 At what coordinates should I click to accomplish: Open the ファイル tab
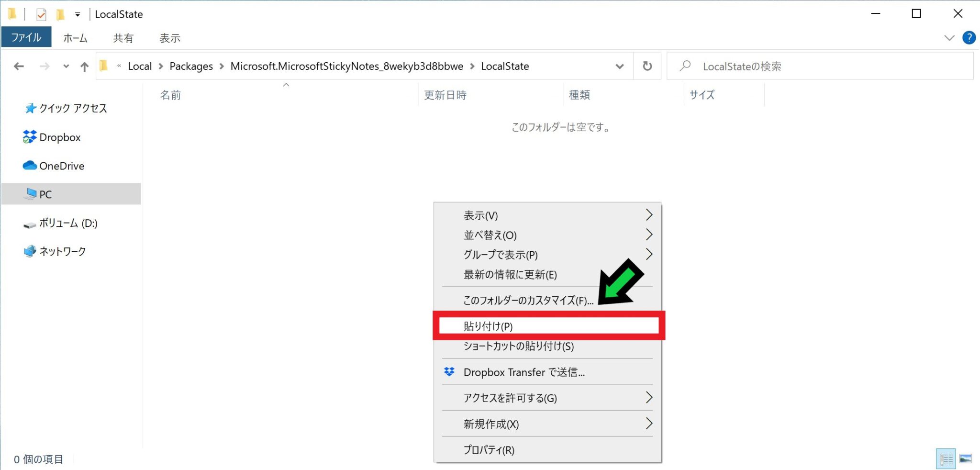pos(26,38)
